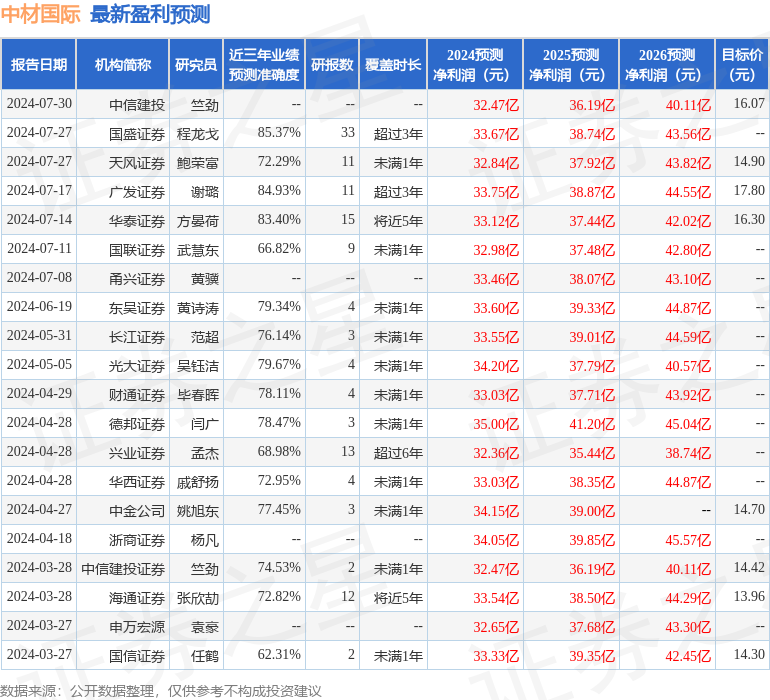Click 2026 forecast value 40.11亿 in 中信建投 row
The width and height of the screenshot is (770, 700).
[688, 105]
